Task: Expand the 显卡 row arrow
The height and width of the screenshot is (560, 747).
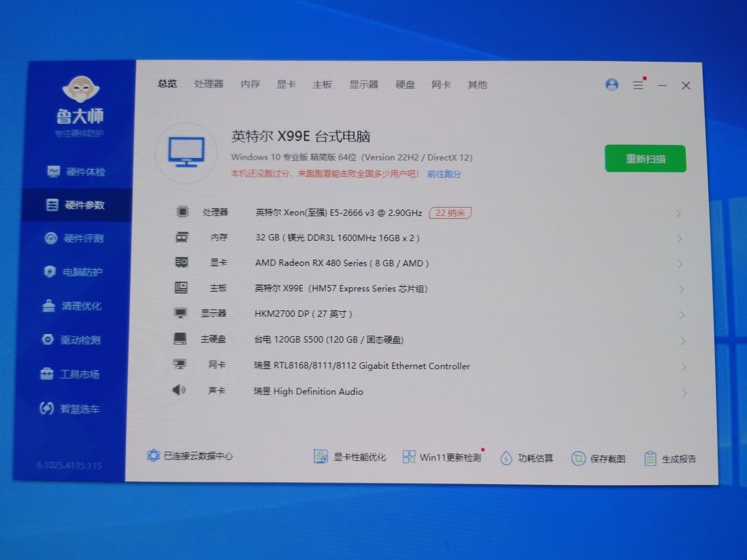Action: click(680, 264)
